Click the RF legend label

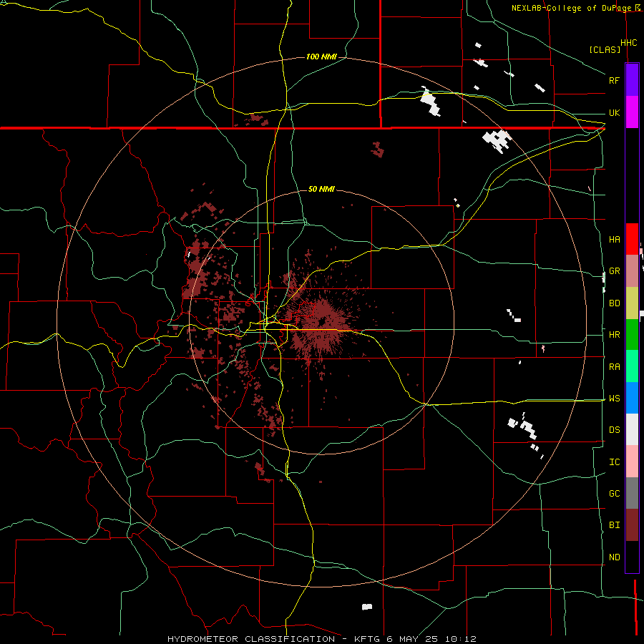[614, 80]
